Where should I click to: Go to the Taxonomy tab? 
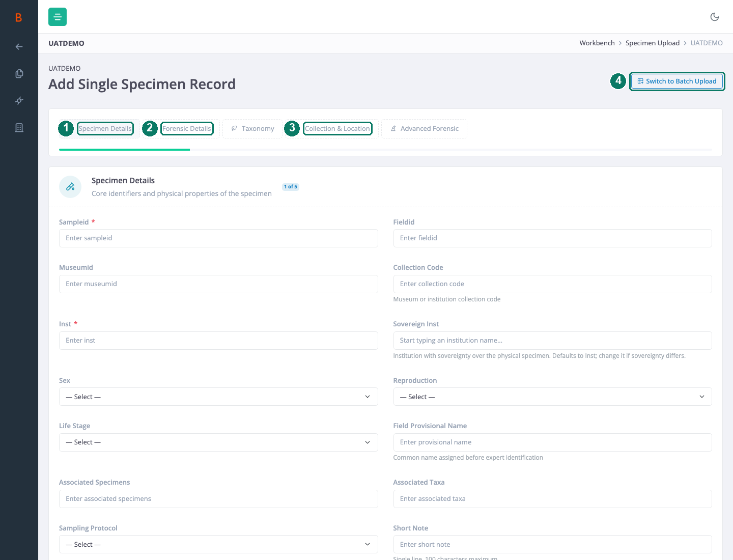pyautogui.click(x=252, y=129)
